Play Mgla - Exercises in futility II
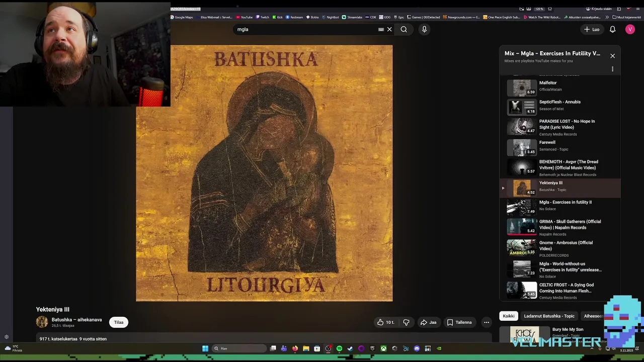 (559, 207)
